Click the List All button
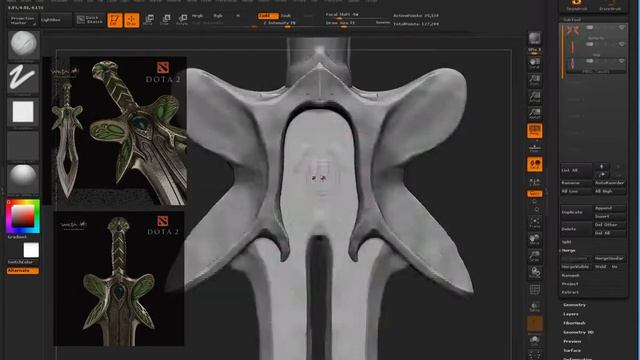This screenshot has height=360, width=640. [576, 170]
